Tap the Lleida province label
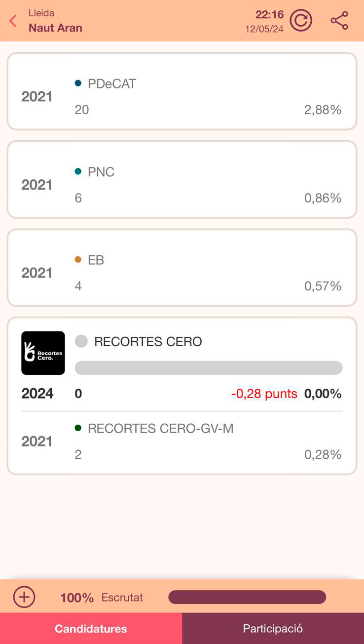This screenshot has height=644, width=364. click(41, 13)
